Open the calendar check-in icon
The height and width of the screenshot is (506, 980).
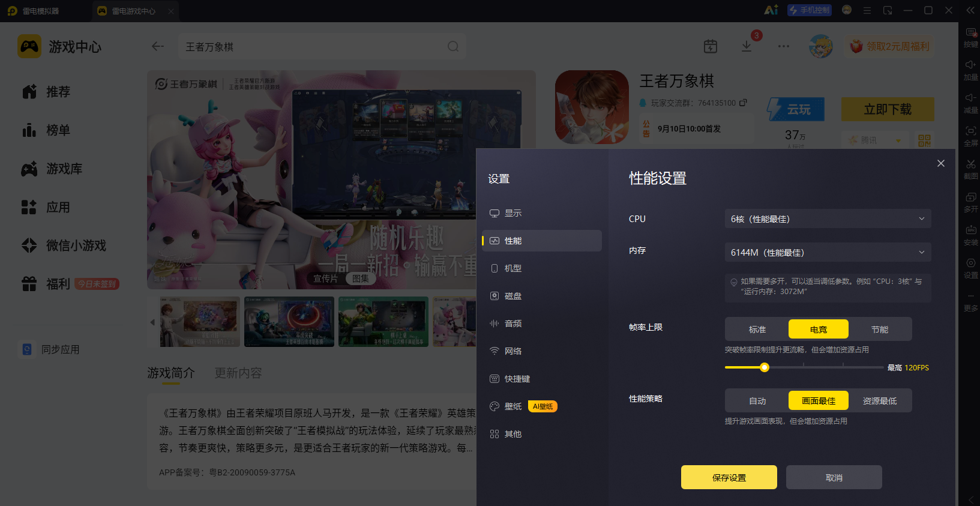coord(711,46)
